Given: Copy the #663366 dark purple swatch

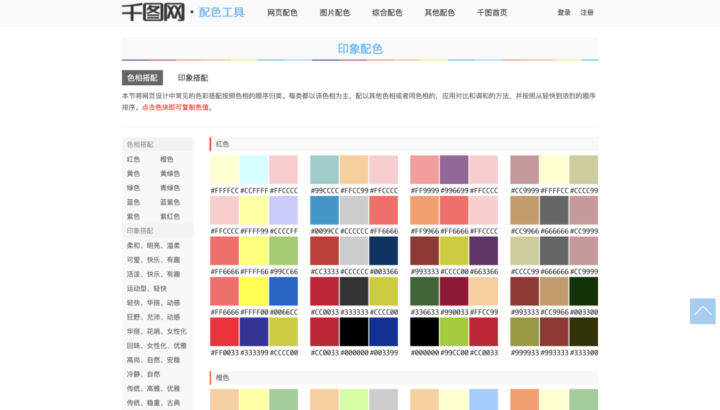Looking at the screenshot, I should point(484,251).
